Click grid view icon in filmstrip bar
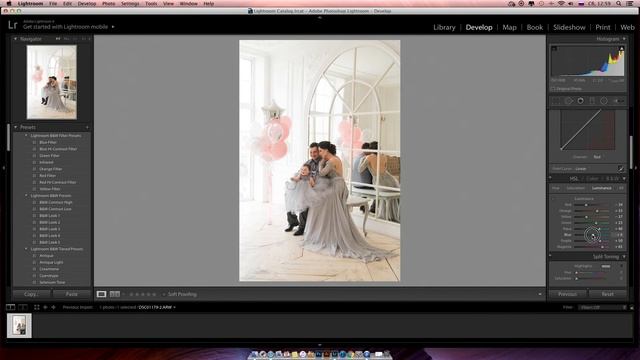This screenshot has width=640, height=360. click(x=37, y=307)
